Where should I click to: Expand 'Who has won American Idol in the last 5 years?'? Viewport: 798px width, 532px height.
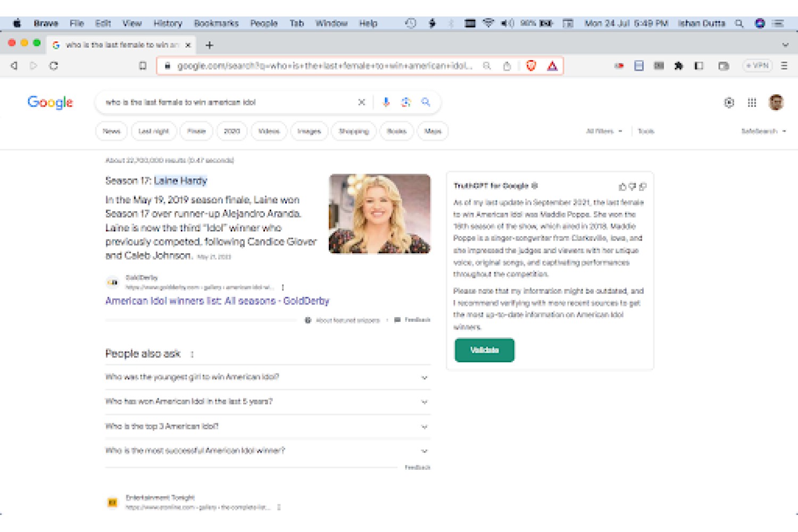pyautogui.click(x=268, y=402)
